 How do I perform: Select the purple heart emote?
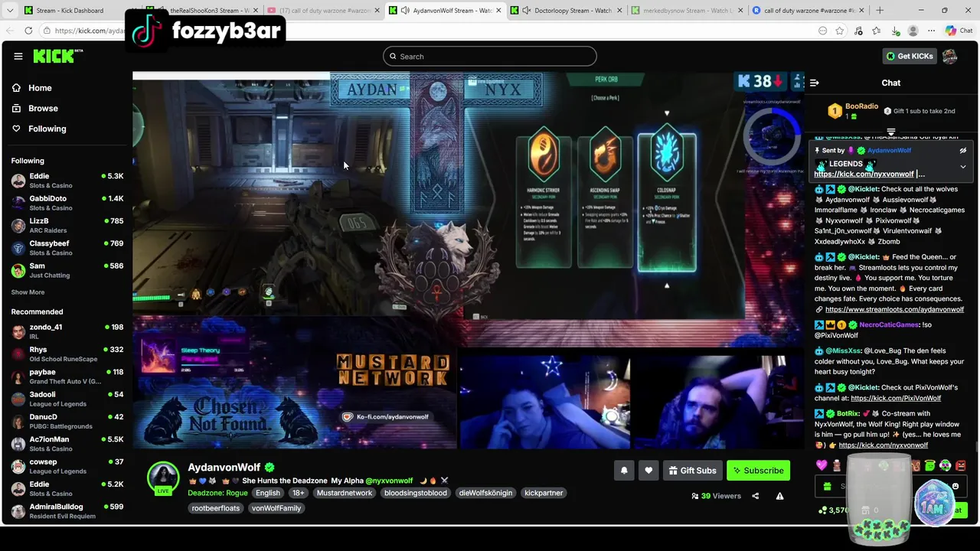pos(822,465)
